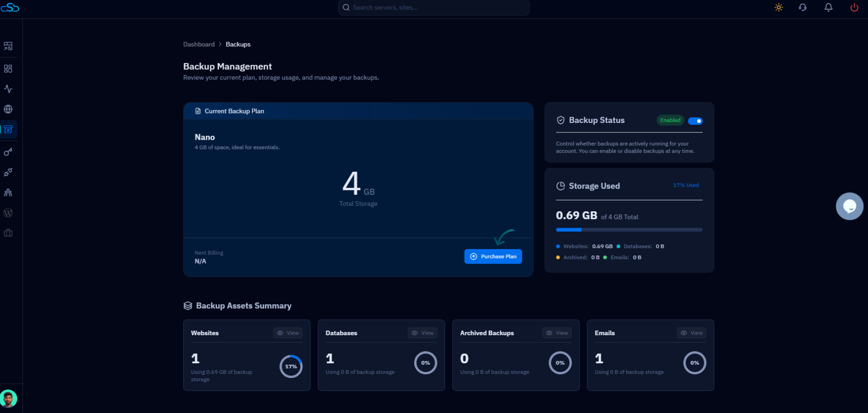
Task: Click the search magnifier icon
Action: pos(346,7)
